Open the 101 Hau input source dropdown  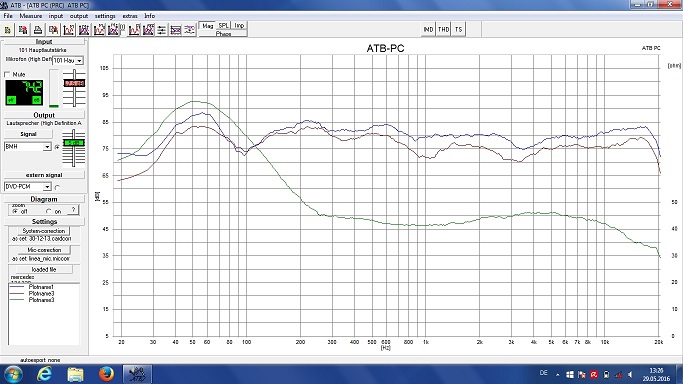79,61
